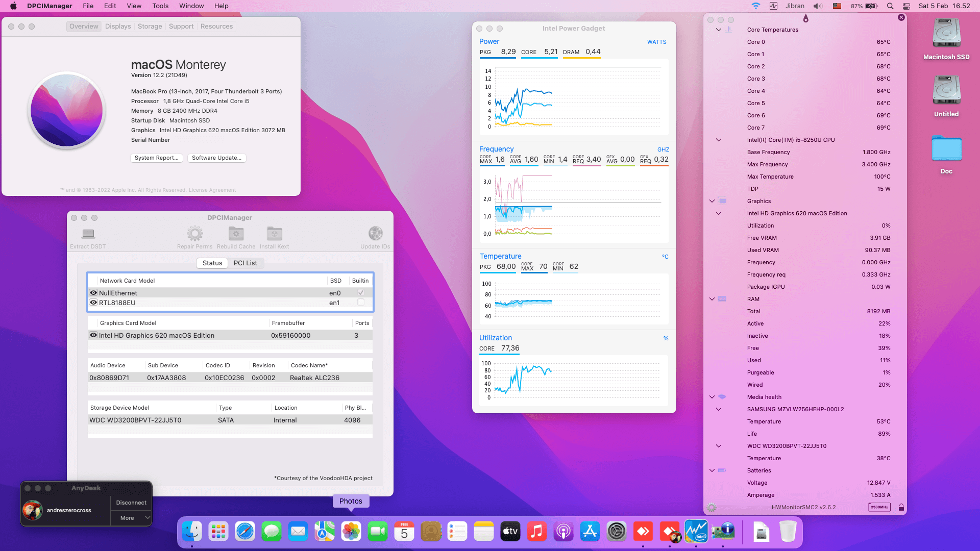Click the Install Kext icon
The width and height of the screenshot is (980, 551).
pos(274,234)
